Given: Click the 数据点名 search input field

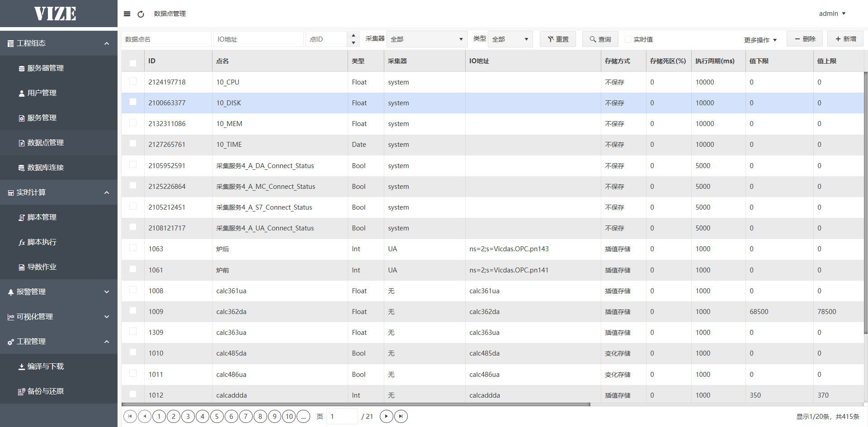Looking at the screenshot, I should point(166,39).
